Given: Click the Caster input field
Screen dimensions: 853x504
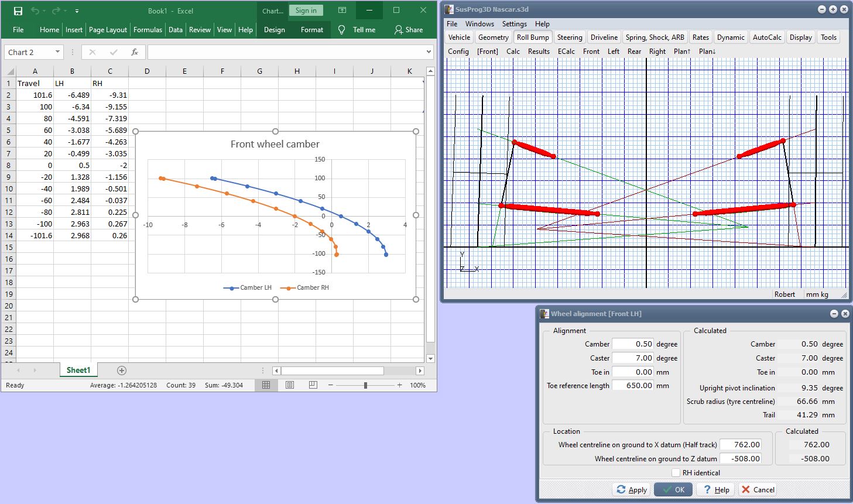Looking at the screenshot, I should pos(632,358).
